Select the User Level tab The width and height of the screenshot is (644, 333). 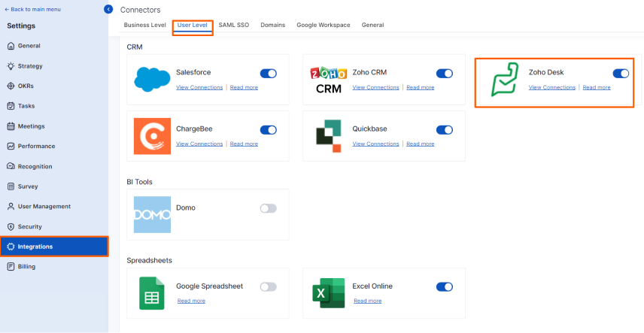[x=192, y=25]
